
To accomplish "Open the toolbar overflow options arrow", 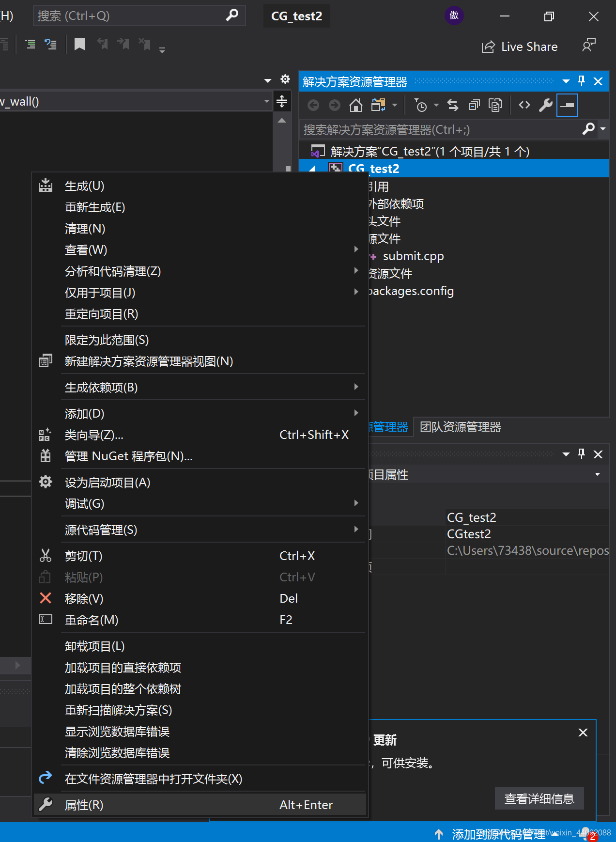I will [162, 49].
